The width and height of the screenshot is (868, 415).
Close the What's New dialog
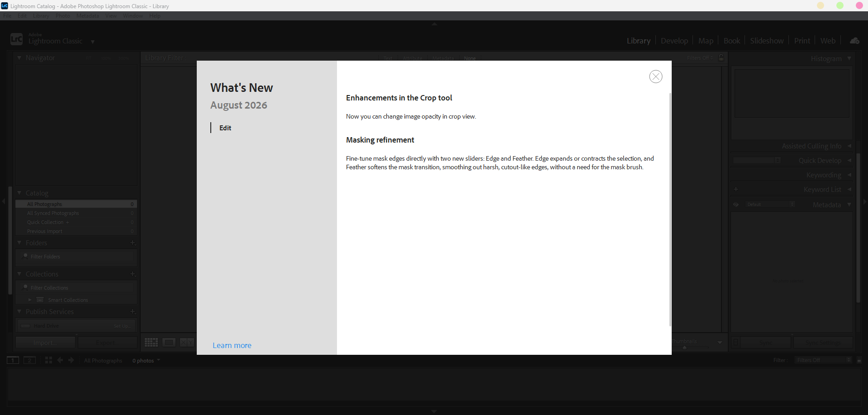pos(655,76)
